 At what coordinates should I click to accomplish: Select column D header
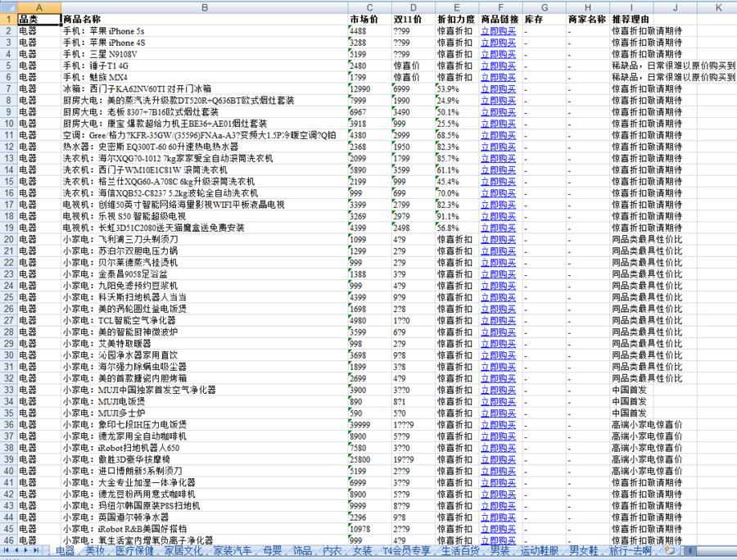[x=414, y=7]
